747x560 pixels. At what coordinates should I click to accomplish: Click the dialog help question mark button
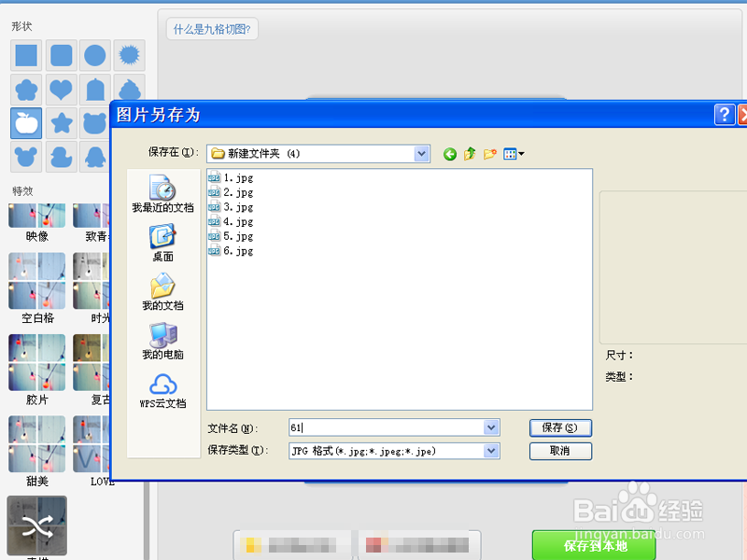tap(725, 115)
